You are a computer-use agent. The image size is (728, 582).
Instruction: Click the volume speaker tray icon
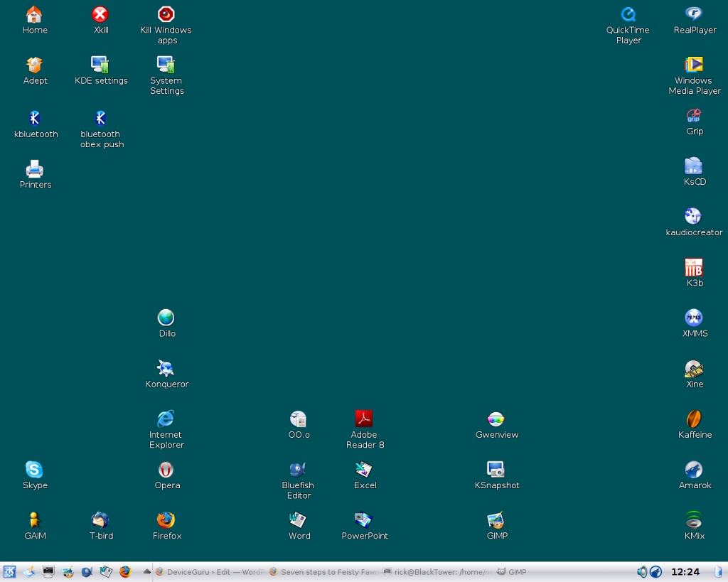642,572
